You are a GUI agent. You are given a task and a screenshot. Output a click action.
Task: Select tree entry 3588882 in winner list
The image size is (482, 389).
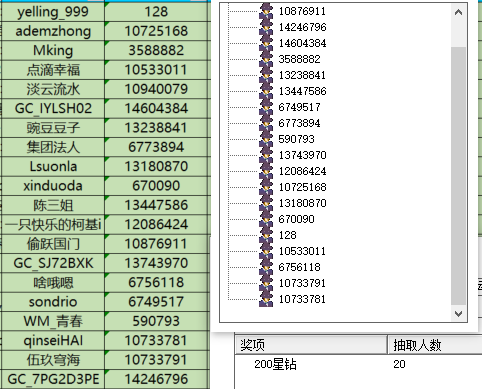[299, 59]
